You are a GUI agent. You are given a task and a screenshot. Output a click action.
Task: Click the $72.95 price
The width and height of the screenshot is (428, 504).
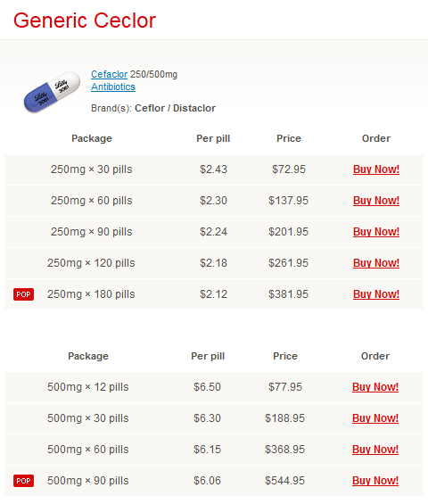click(289, 169)
